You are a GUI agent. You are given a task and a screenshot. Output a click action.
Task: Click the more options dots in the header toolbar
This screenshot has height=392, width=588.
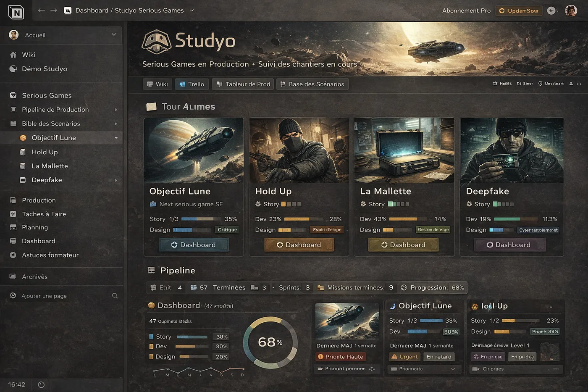pos(579,84)
